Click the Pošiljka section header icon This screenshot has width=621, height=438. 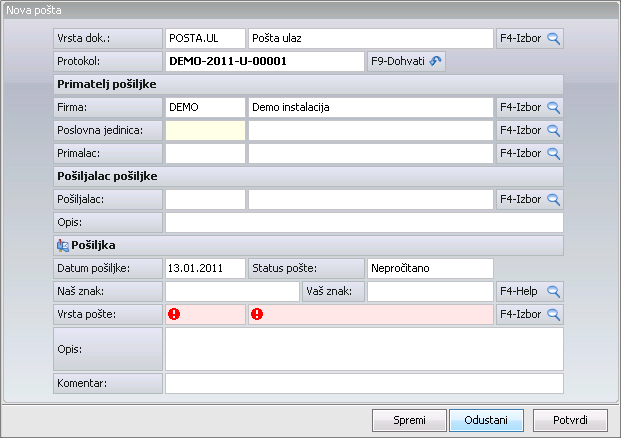[x=63, y=245]
